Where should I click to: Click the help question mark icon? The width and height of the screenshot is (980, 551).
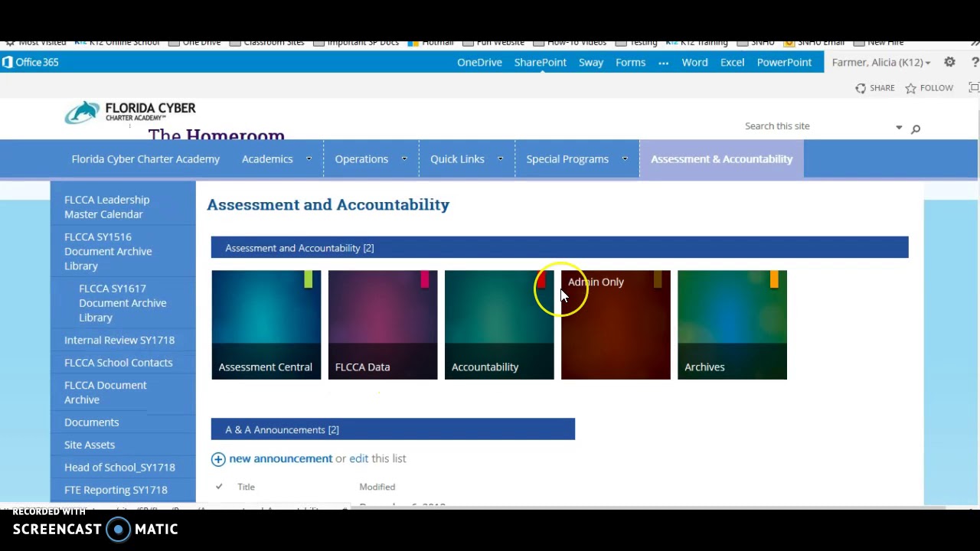[975, 62]
